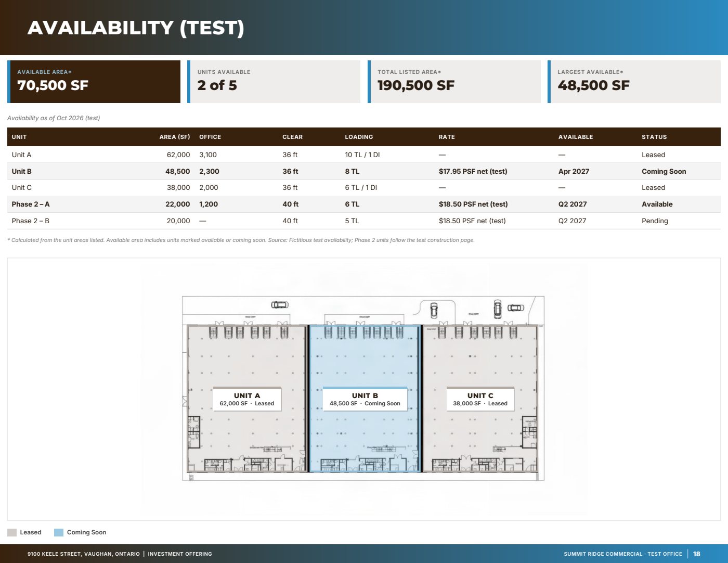Select the 'AVAILABLE' column header

(576, 137)
